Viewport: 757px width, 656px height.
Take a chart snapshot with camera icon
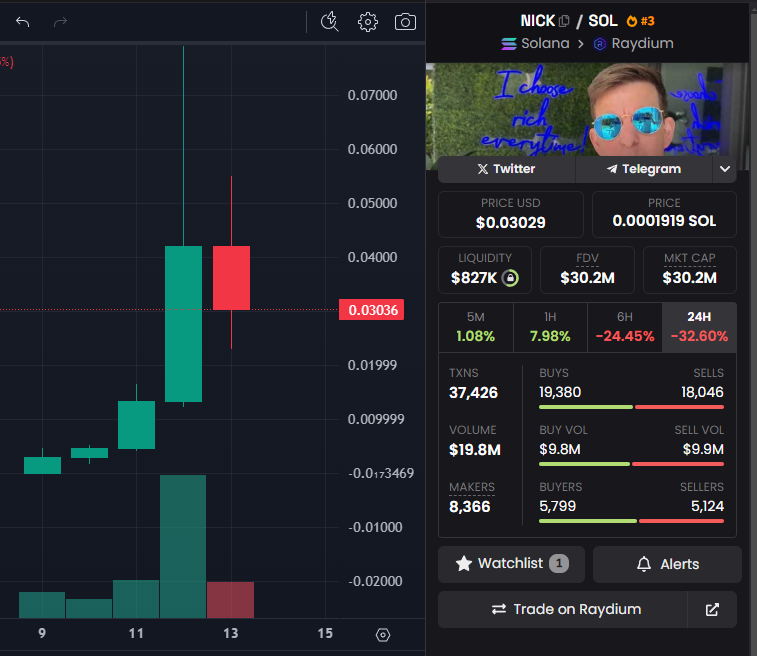[405, 22]
